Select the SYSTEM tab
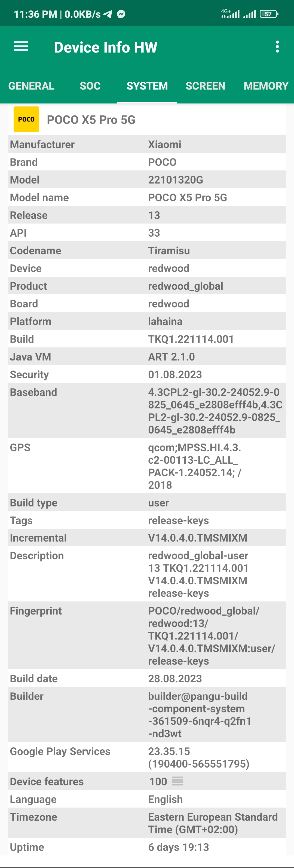Viewport: 294px width, 868px height. [147, 86]
